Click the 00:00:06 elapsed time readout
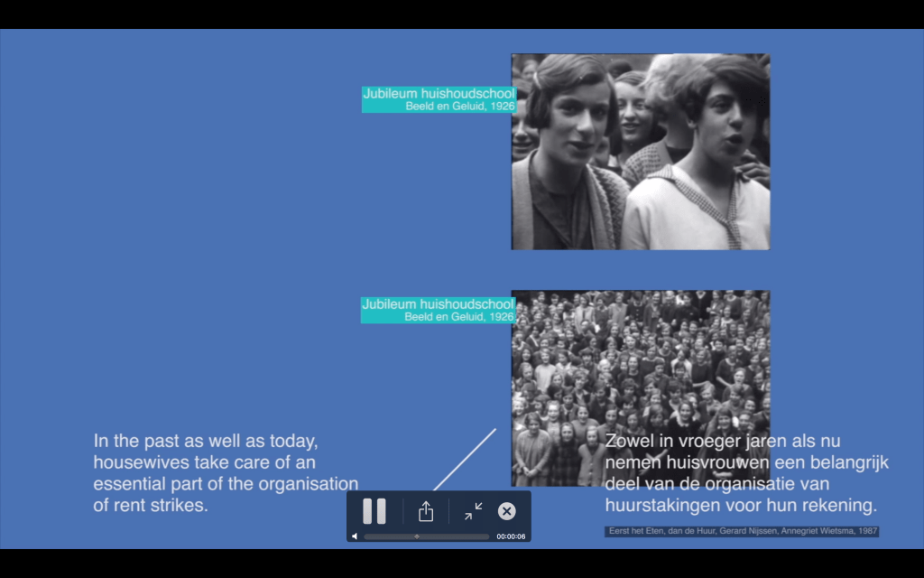The width and height of the screenshot is (924, 578). [511, 536]
